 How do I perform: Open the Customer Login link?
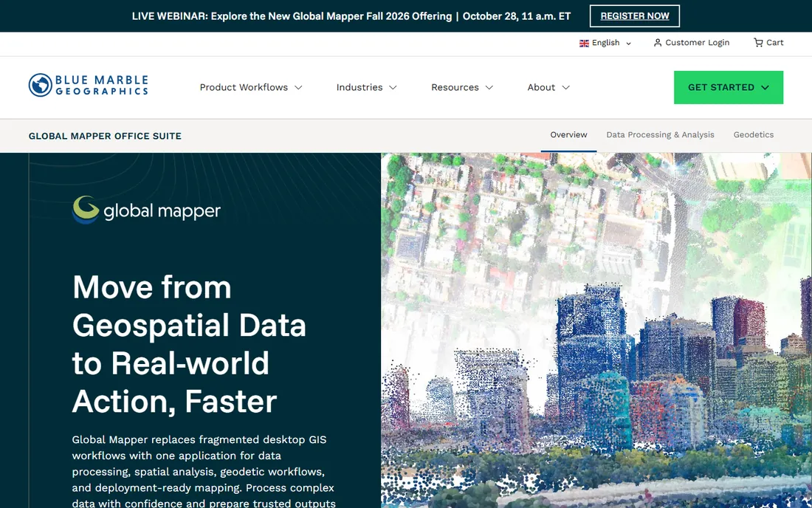point(692,43)
